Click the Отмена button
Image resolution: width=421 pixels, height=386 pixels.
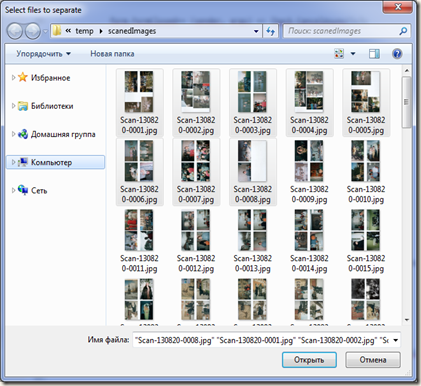tap(373, 360)
